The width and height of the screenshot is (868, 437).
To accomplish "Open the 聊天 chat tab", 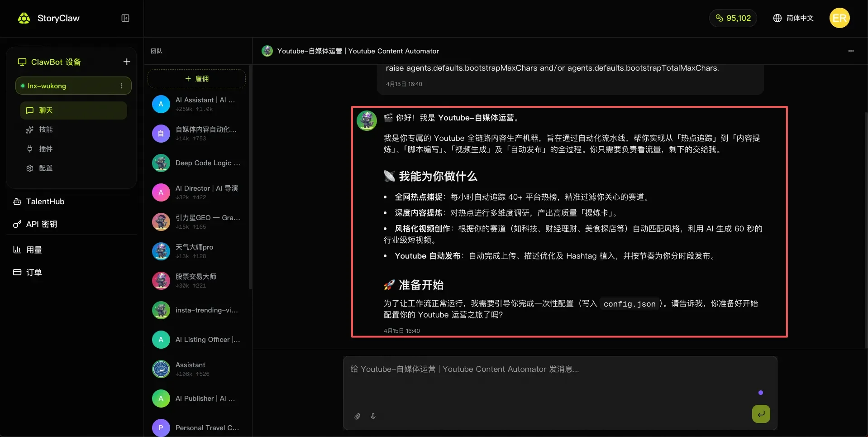I will (73, 110).
